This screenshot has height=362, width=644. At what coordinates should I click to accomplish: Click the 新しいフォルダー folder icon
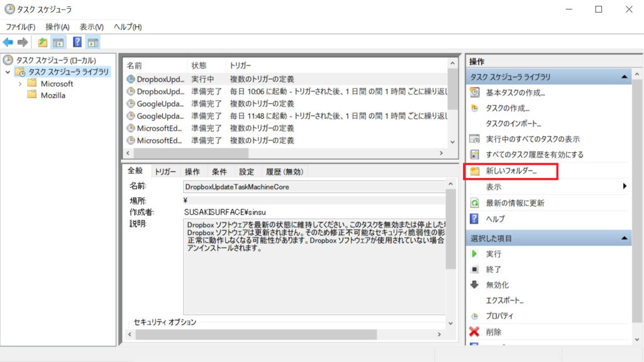(475, 171)
